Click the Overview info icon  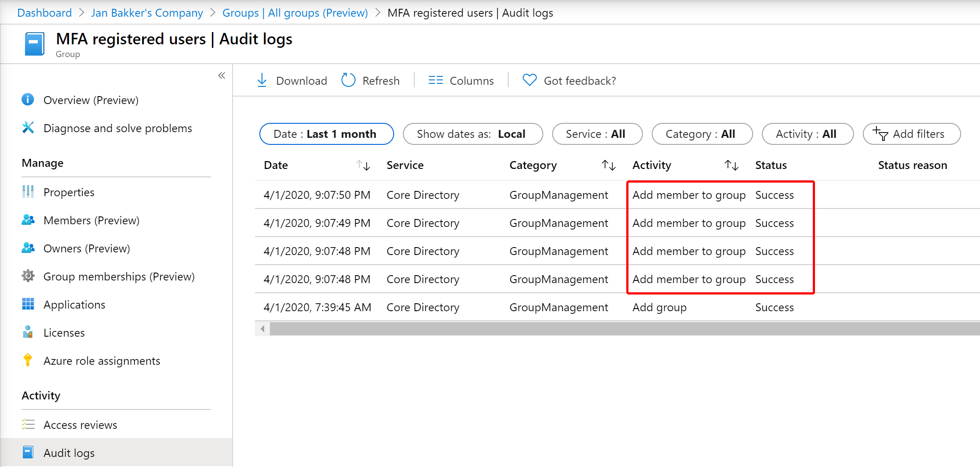28,100
